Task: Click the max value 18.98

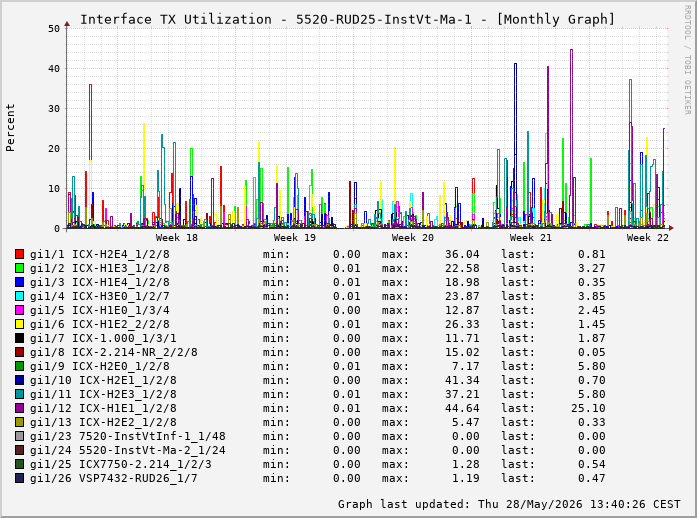Action: pos(462,282)
